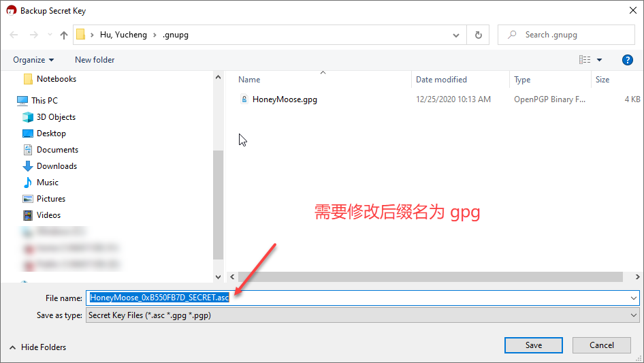Screen dimensions: 644x363
Task: Click the 3D Objects cube icon
Action: (x=28, y=116)
